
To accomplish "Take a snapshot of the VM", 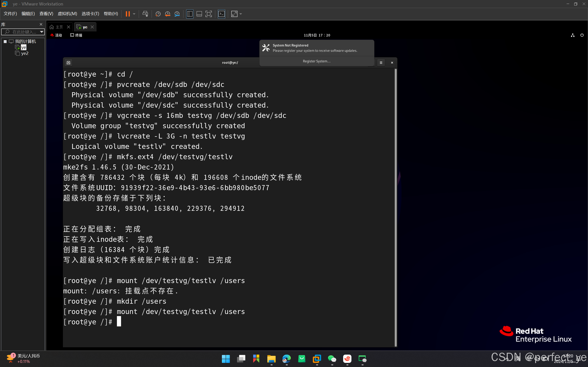I will point(158,14).
